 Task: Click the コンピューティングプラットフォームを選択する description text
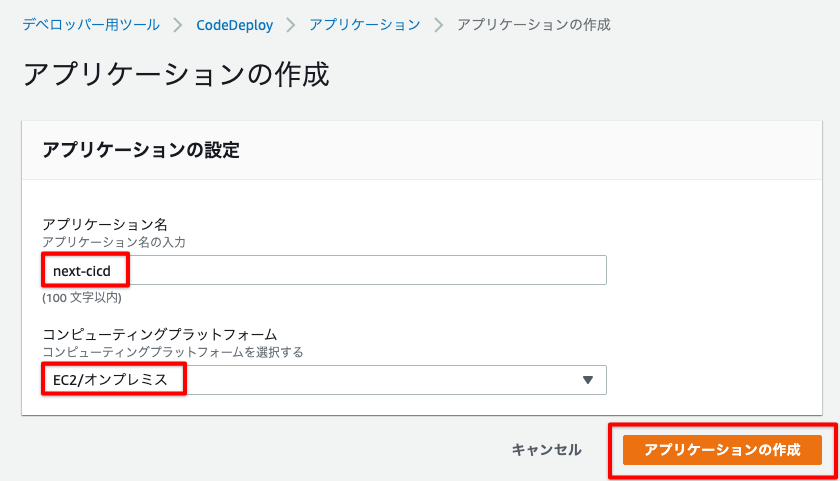(x=172, y=352)
